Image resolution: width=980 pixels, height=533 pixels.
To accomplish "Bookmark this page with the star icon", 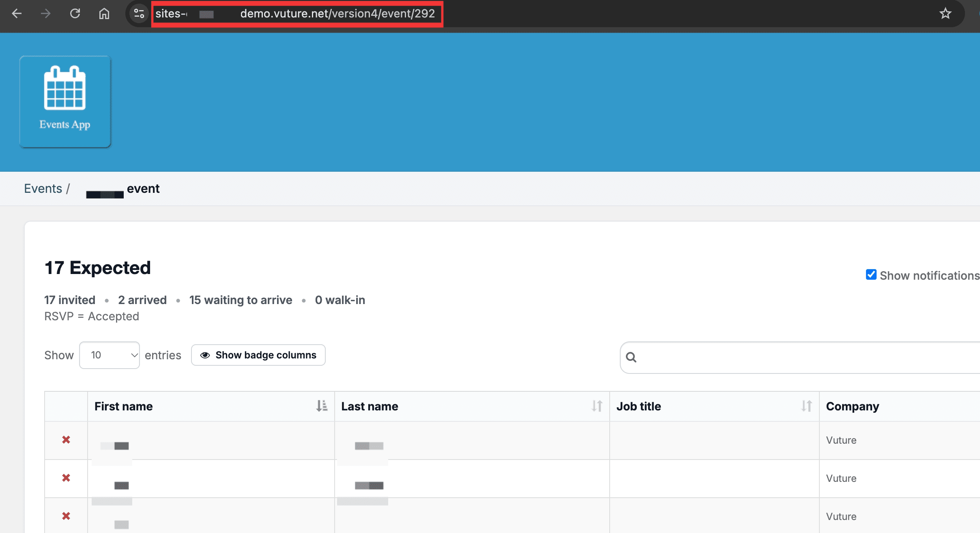I will click(945, 13).
